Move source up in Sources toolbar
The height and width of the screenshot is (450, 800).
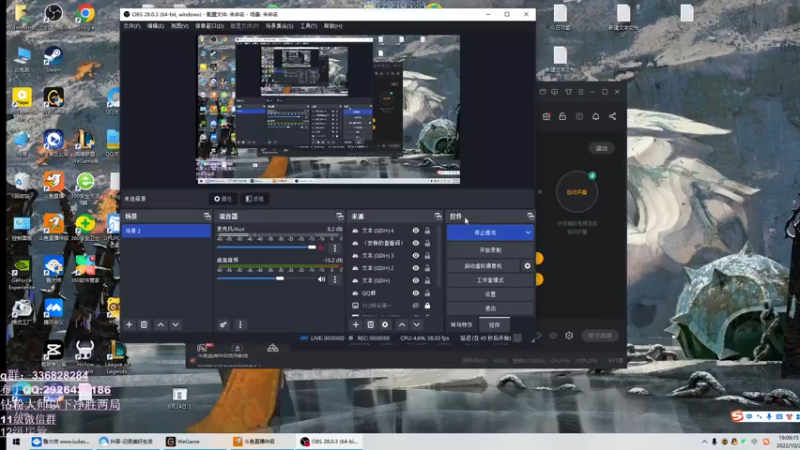(x=402, y=324)
